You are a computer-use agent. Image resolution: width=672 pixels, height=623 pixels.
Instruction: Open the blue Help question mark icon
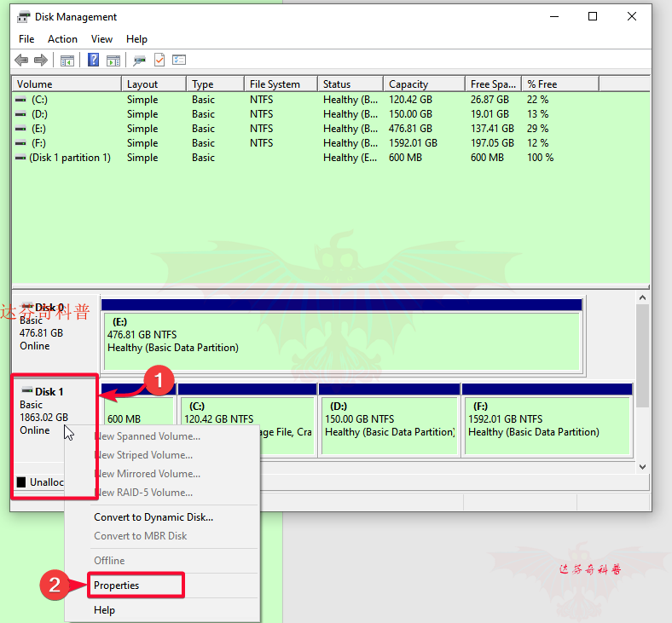[94, 61]
